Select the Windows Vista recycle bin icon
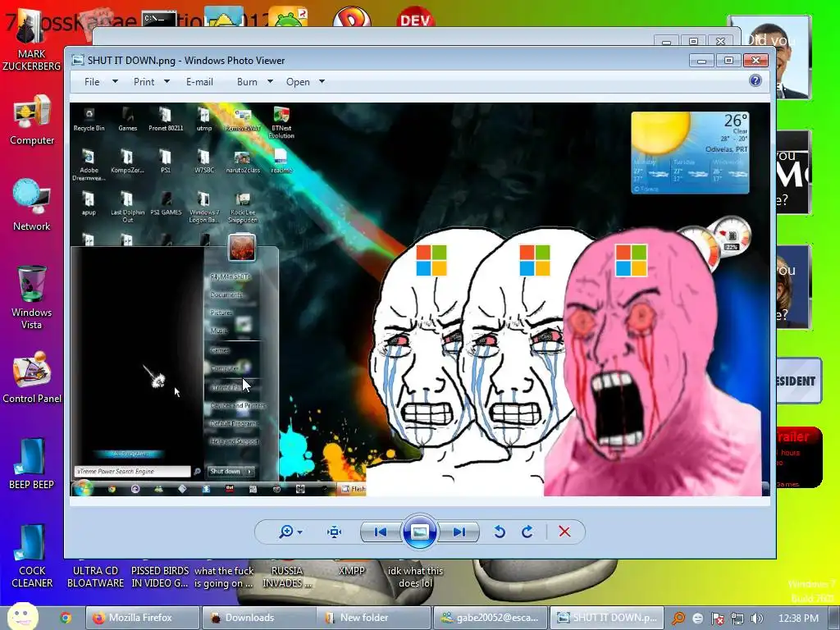This screenshot has width=840, height=630. 32,297
